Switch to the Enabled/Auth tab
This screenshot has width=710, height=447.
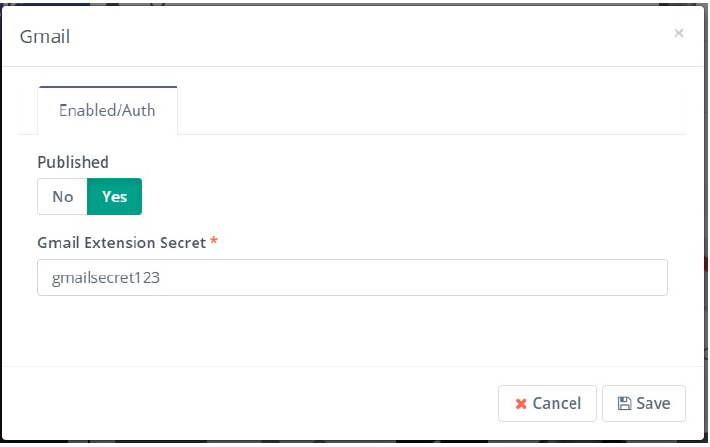point(107,110)
